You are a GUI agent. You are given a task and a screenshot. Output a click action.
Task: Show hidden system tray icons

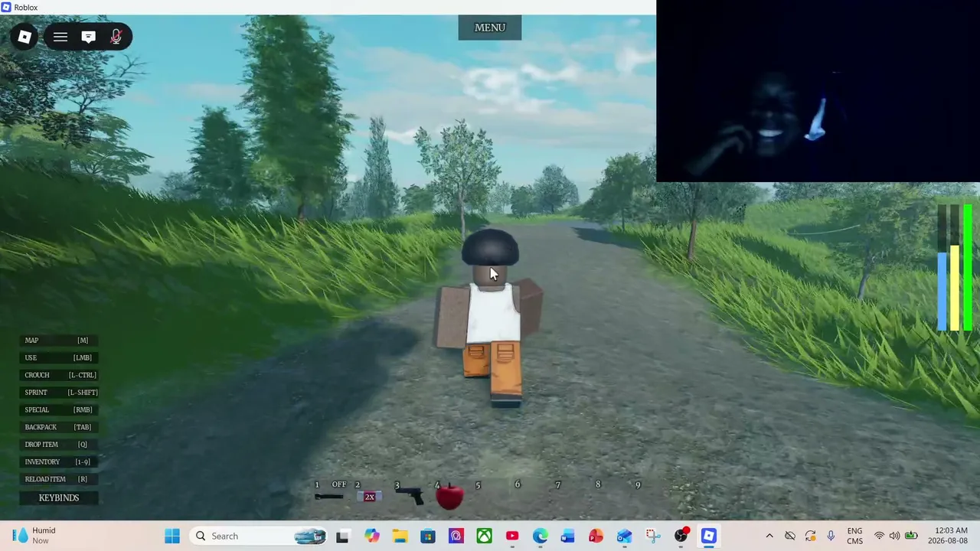(x=769, y=536)
